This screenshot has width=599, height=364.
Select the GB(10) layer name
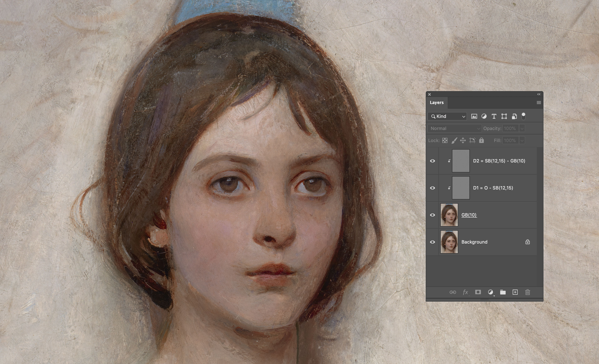coord(469,215)
